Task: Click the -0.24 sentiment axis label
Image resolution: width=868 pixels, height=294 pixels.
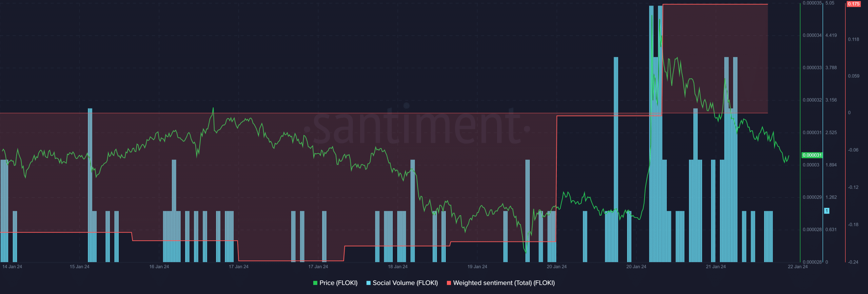Action: click(853, 262)
